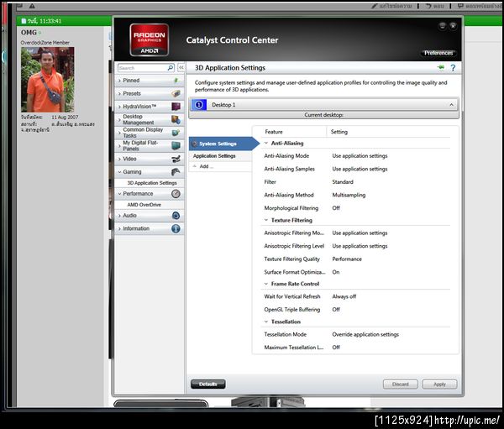Pin this page with green pin icon
504x429 pixels.
click(x=441, y=67)
